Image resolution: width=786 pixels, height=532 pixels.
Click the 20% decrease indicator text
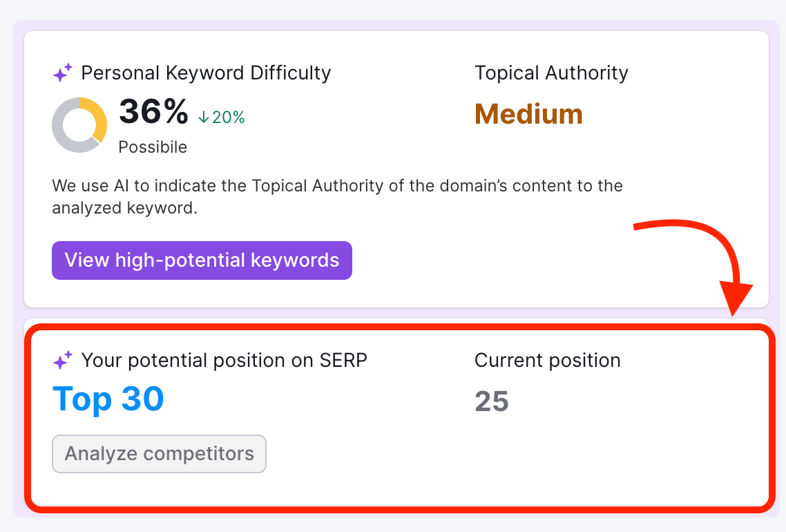pos(229,117)
